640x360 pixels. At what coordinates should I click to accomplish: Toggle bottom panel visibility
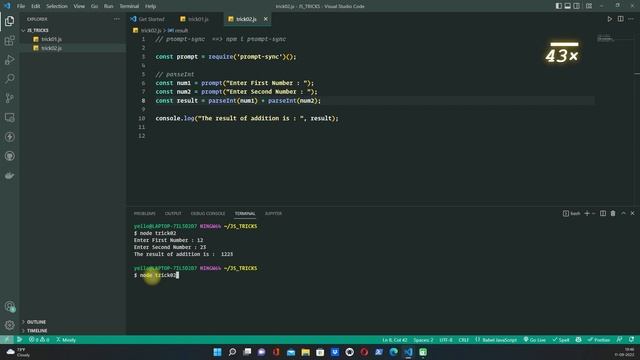[x=567, y=6]
